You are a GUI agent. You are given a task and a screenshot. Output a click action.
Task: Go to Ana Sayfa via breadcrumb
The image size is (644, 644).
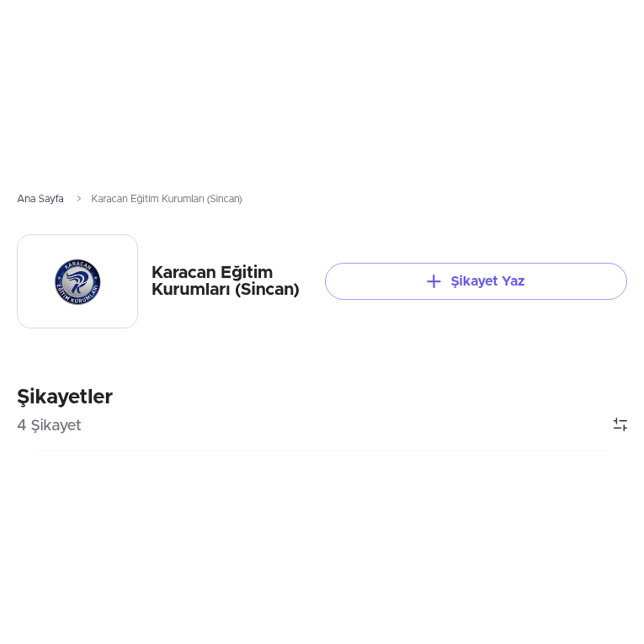click(x=40, y=199)
